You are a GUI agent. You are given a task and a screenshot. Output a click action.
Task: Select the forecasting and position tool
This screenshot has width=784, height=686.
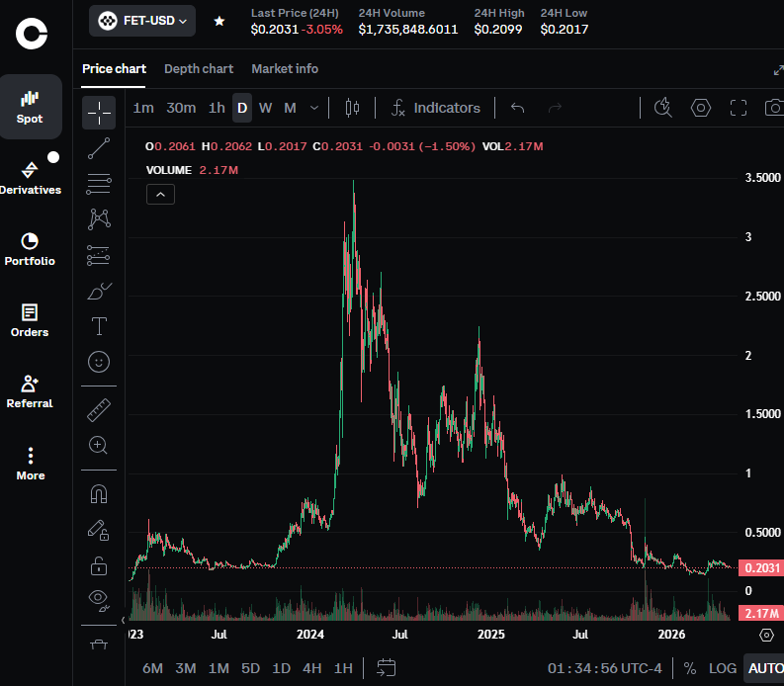click(x=99, y=255)
